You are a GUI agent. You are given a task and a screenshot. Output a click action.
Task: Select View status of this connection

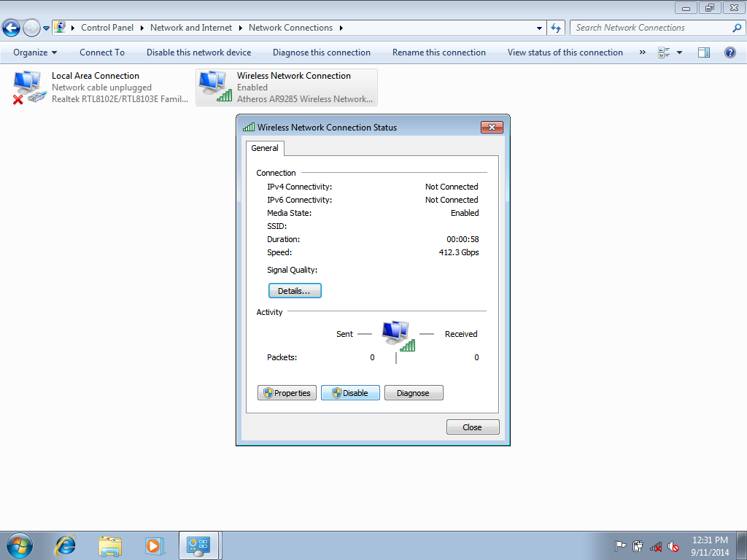[x=565, y=52]
